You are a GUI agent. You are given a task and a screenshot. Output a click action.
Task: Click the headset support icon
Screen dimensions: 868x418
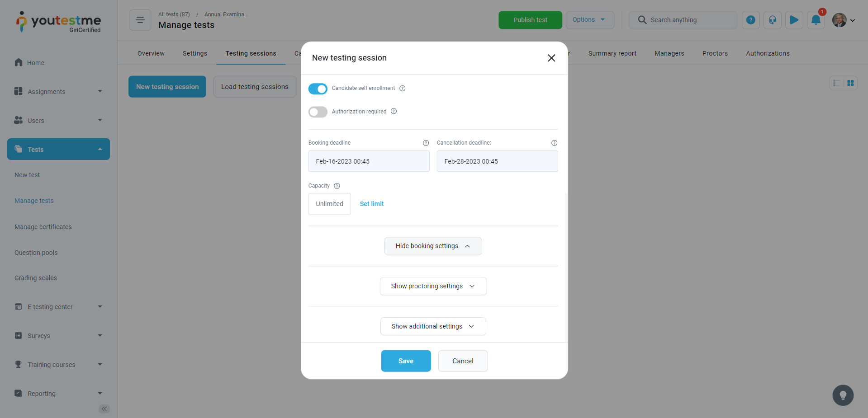(772, 20)
